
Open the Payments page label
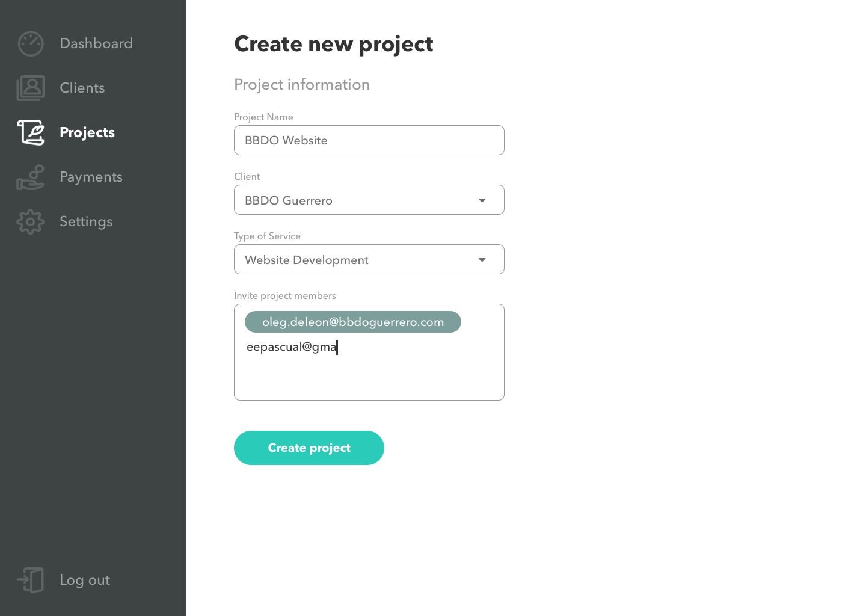tap(91, 177)
